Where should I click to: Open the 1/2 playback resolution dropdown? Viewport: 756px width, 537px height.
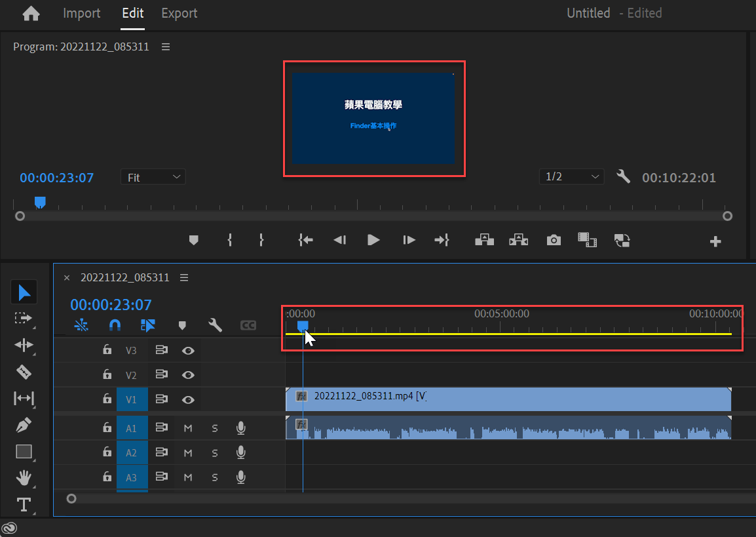point(571,176)
